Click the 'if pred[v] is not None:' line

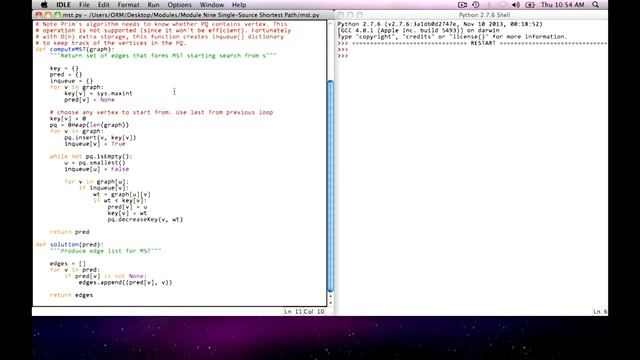pos(105,276)
